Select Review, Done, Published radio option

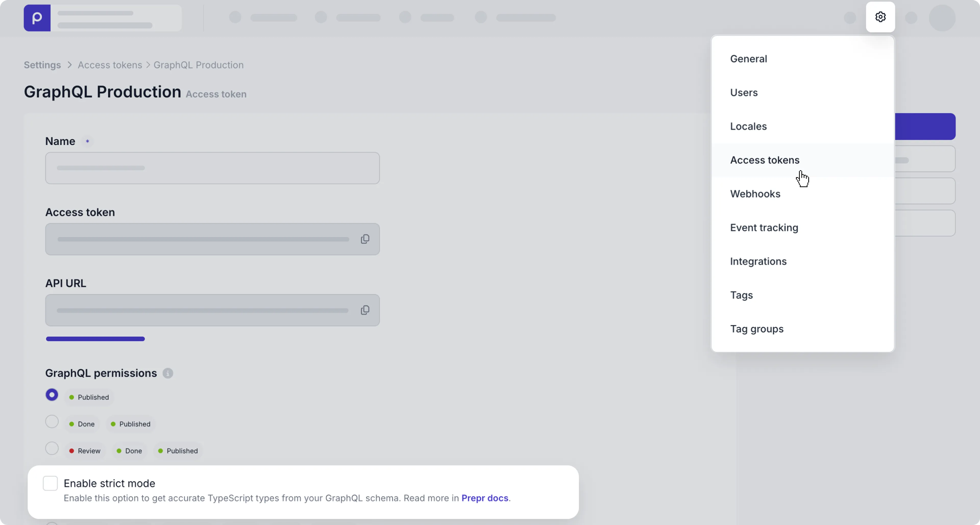[x=52, y=448]
